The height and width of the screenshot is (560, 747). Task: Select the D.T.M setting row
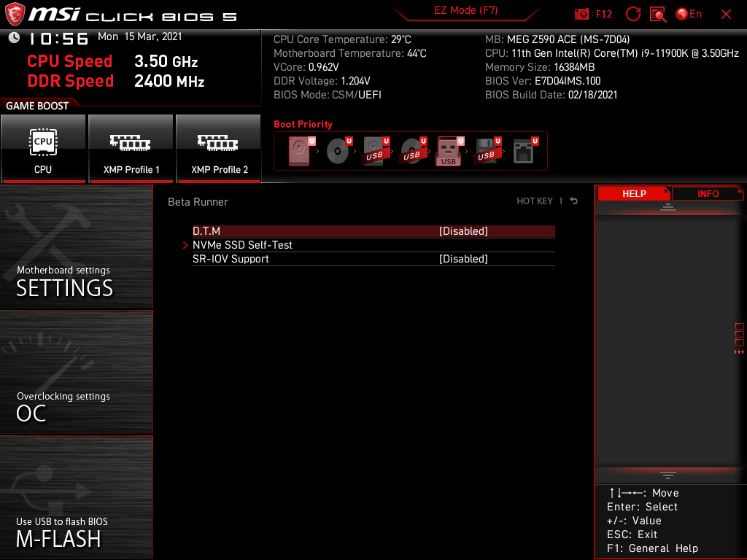373,231
